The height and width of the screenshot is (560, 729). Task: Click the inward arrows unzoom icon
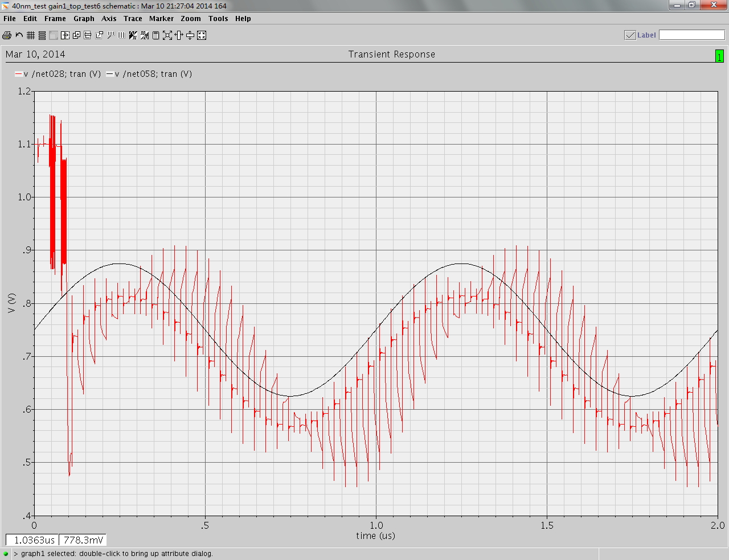pos(202,35)
